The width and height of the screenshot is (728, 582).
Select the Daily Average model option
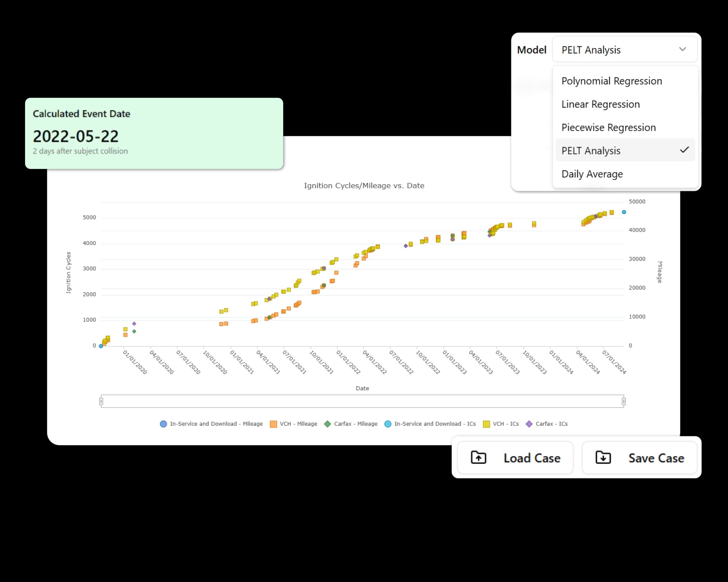pyautogui.click(x=592, y=174)
